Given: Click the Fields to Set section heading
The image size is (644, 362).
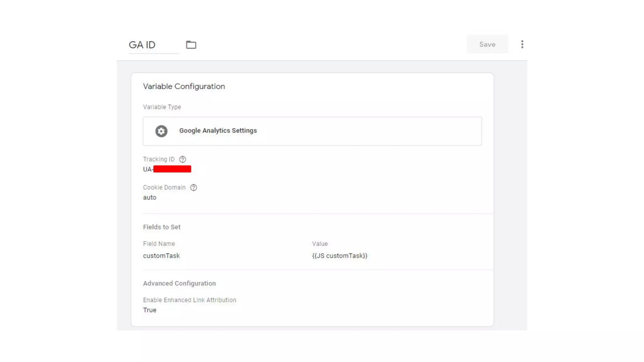Looking at the screenshot, I should pyautogui.click(x=162, y=227).
